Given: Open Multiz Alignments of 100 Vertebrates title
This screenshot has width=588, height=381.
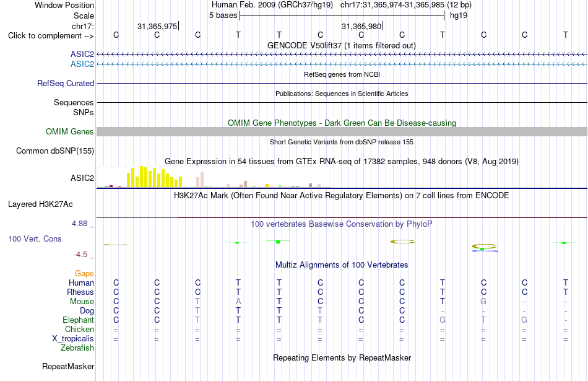Looking at the screenshot, I should [342, 265].
